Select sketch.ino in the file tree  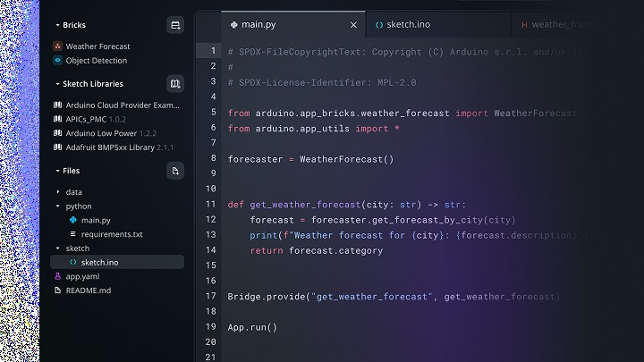pyautogui.click(x=117, y=262)
